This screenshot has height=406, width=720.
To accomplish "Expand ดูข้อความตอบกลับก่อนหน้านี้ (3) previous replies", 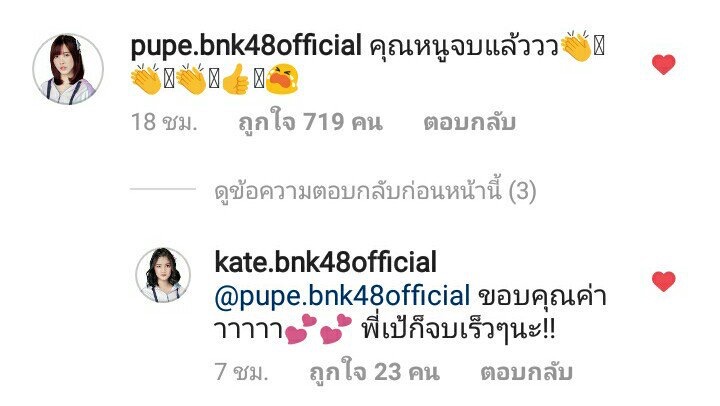I will pyautogui.click(x=375, y=191).
